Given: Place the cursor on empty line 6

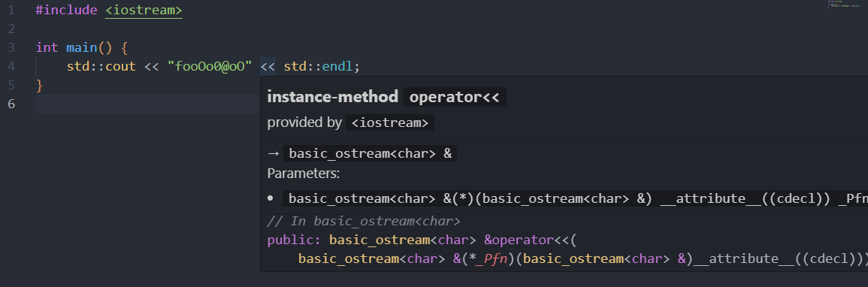Looking at the screenshot, I should [x=148, y=104].
